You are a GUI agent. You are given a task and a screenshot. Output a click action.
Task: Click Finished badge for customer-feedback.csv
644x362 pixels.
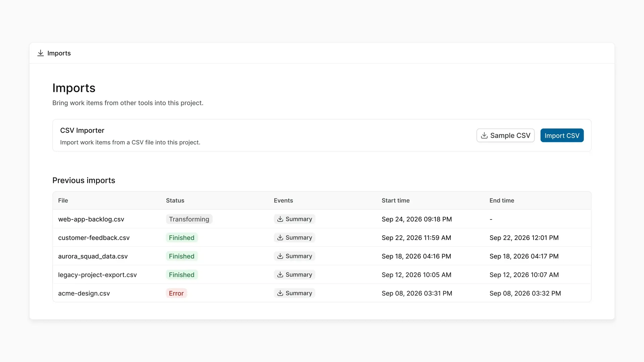click(x=182, y=237)
